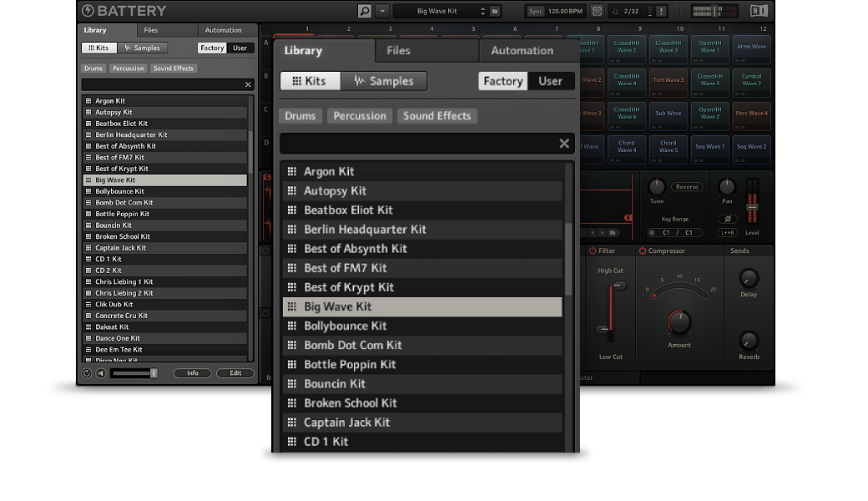Click the NI logo
Viewport: 868px width, 501px height.
[759, 11]
